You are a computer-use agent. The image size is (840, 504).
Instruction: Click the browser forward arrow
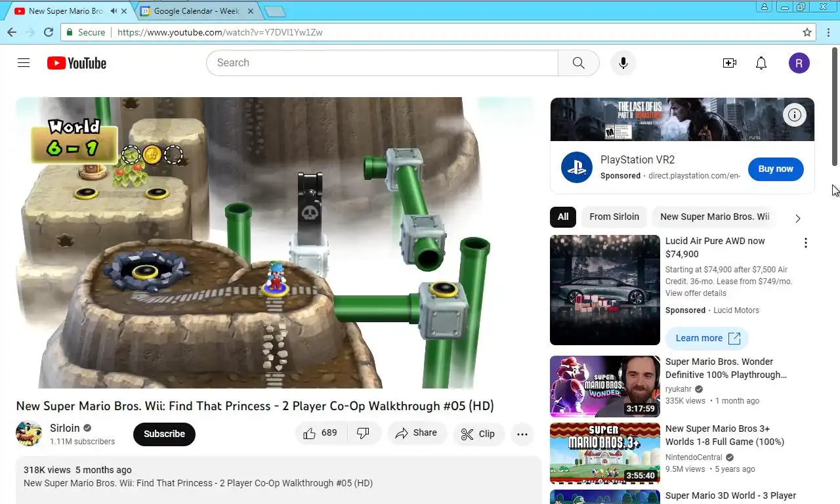pyautogui.click(x=30, y=32)
